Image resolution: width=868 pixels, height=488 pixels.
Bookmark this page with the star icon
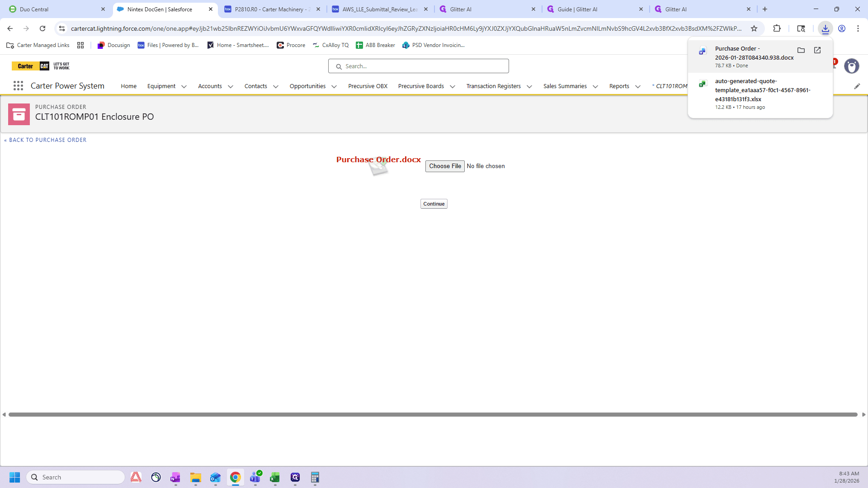pyautogui.click(x=754, y=28)
